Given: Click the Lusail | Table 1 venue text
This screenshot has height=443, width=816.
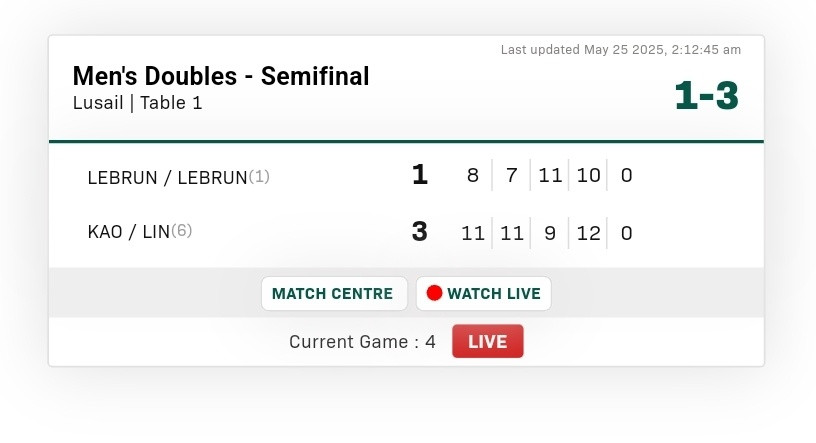Looking at the screenshot, I should click(x=138, y=102).
